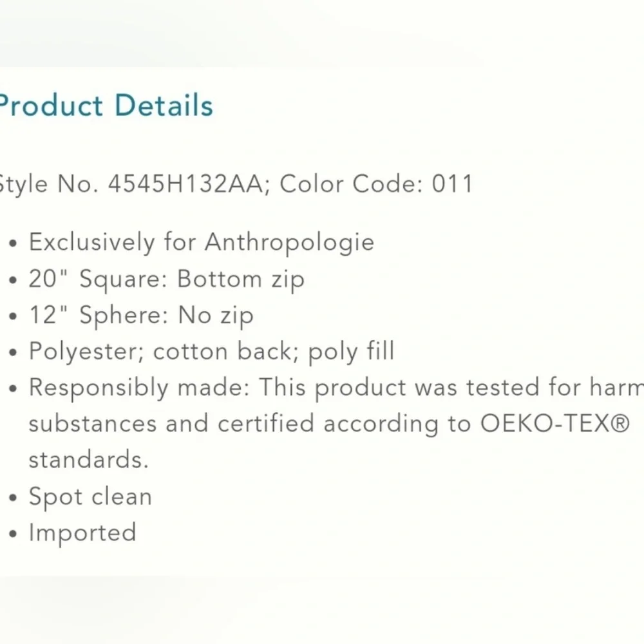Click the Imported bullet item
Image resolution: width=644 pixels, height=644 pixels.
82,533
